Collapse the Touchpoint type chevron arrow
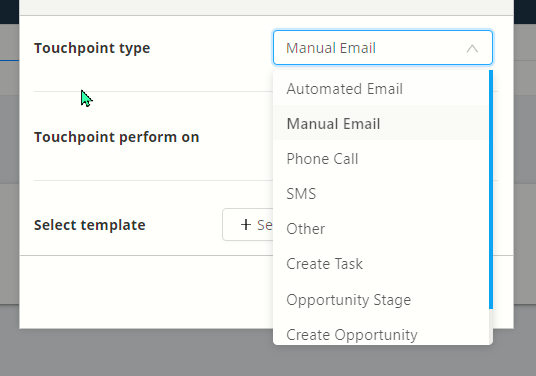536x376 pixels. pos(472,49)
